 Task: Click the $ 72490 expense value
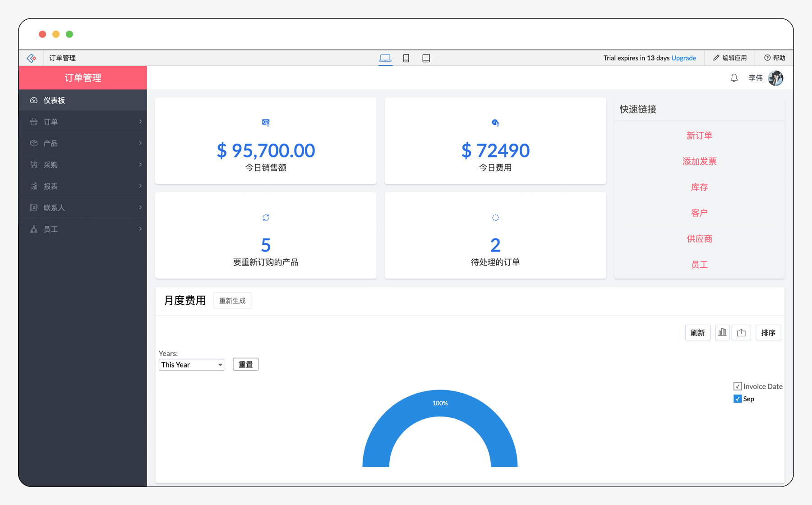495,151
